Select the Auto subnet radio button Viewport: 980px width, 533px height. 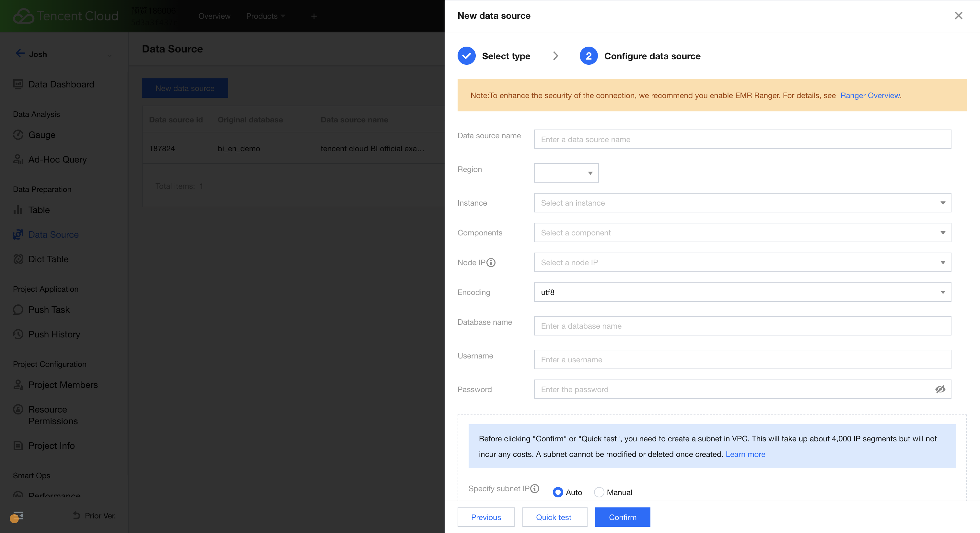pyautogui.click(x=558, y=492)
